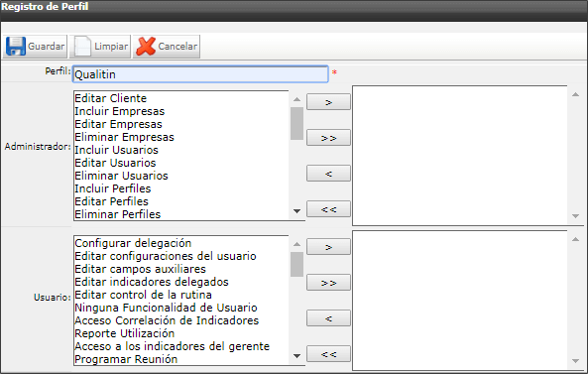Click Usuario list scroll down arrow

[296, 356]
